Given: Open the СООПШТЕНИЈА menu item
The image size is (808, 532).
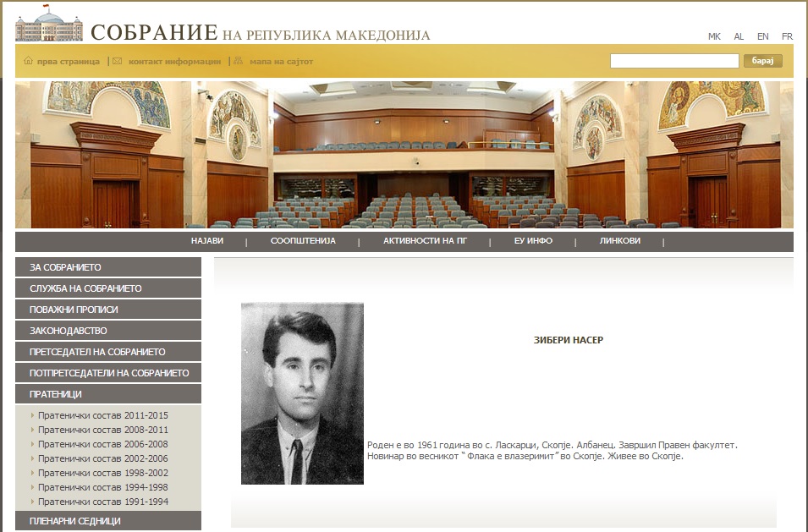Looking at the screenshot, I should [303, 241].
